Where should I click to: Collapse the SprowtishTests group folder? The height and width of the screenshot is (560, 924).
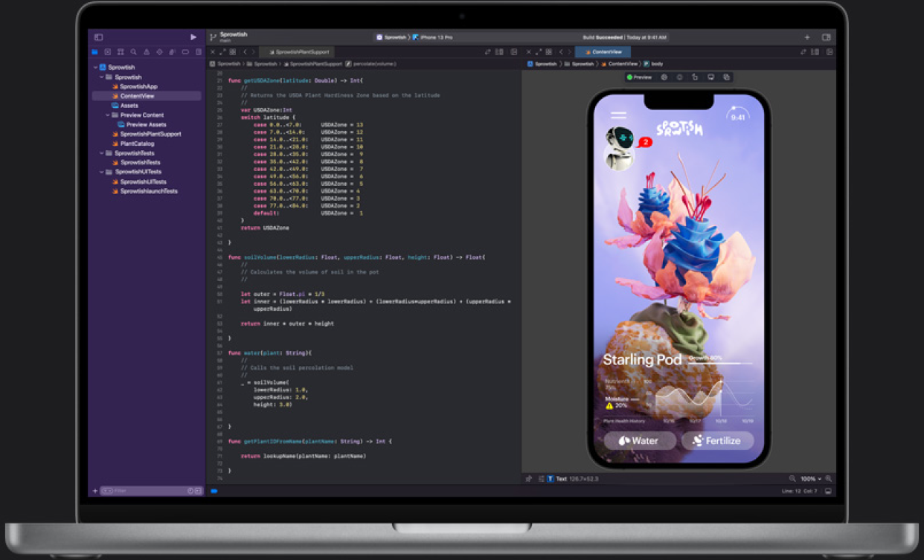point(101,153)
